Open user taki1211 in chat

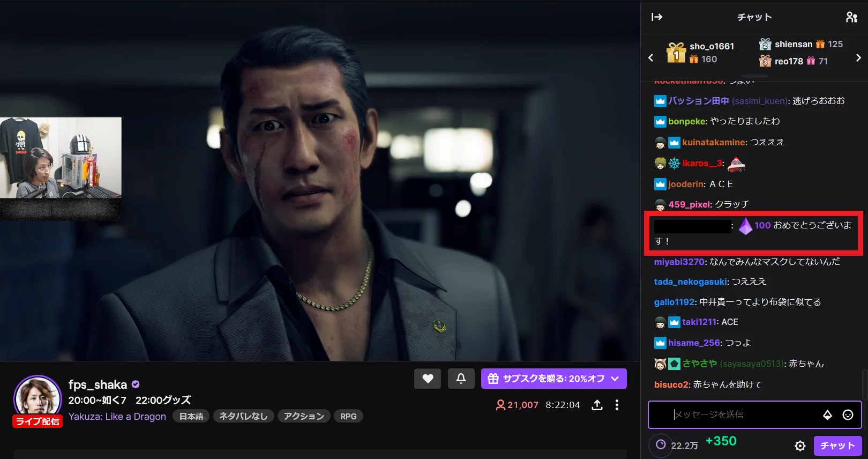pos(699,322)
